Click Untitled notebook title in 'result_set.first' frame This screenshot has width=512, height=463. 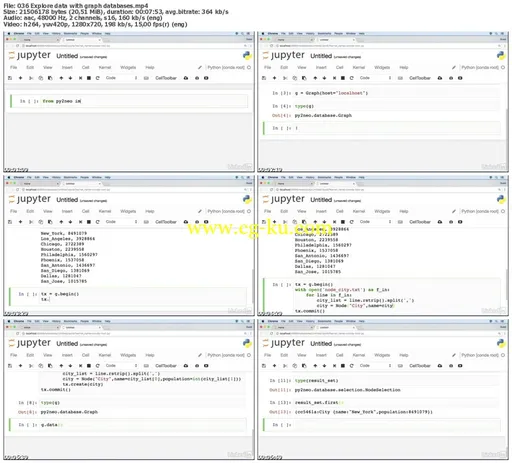coord(321,344)
